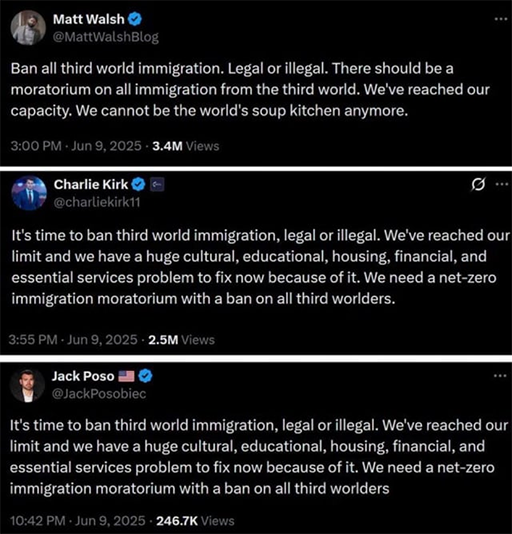Click Charlie Kirk's verified checkmark badge
Image resolution: width=512 pixels, height=534 pixels.
[x=138, y=185]
